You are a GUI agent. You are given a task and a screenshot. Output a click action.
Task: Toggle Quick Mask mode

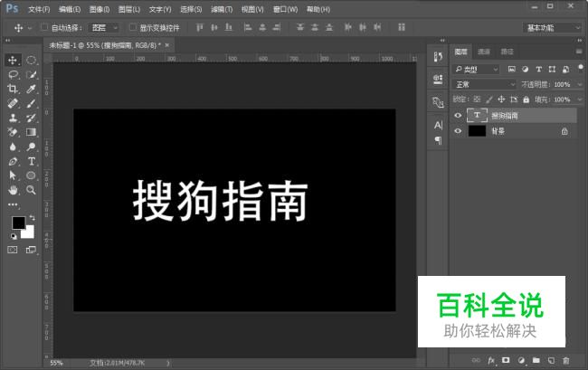pos(13,250)
